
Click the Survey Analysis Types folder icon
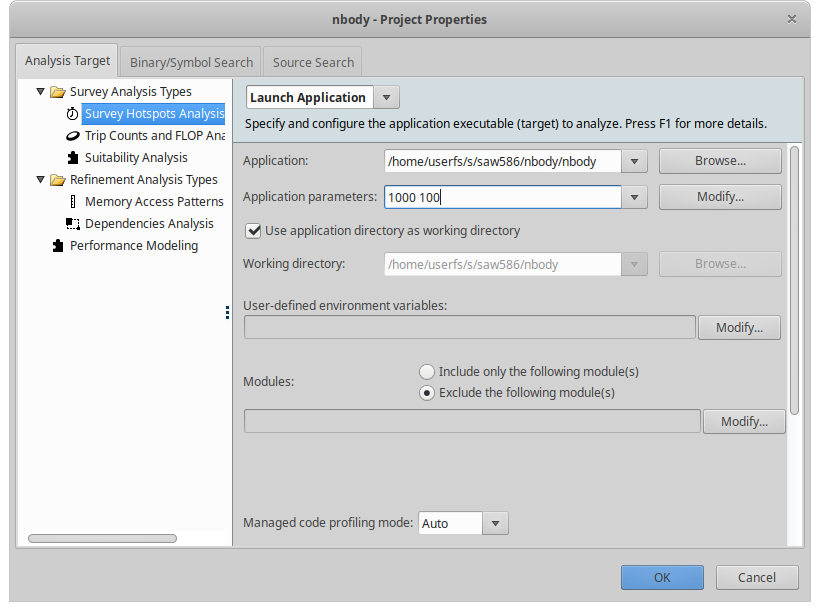click(x=58, y=92)
